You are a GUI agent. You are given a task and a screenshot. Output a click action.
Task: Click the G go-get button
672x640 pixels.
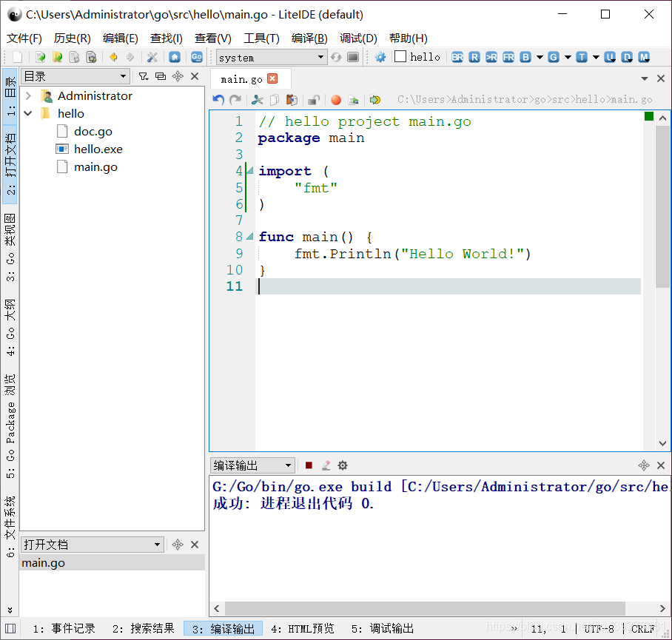click(x=554, y=57)
